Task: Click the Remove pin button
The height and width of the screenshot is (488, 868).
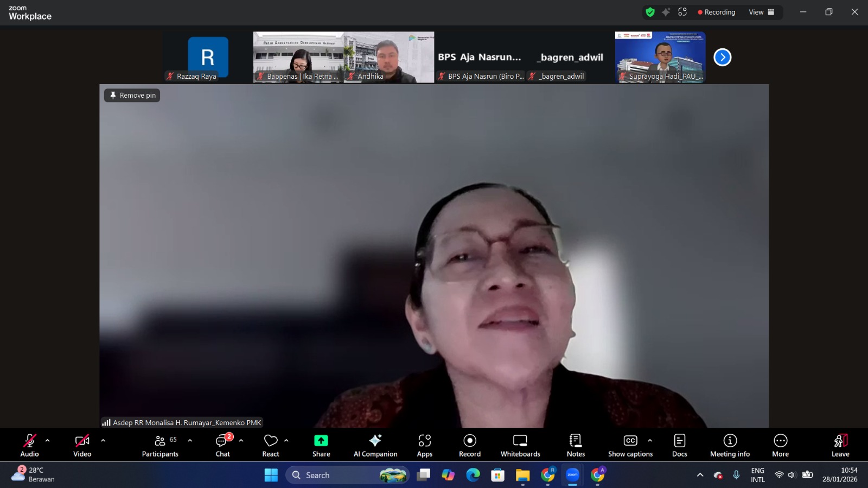Action: tap(132, 96)
